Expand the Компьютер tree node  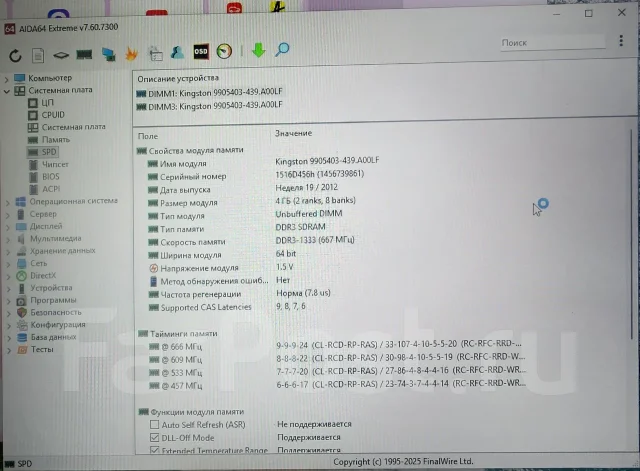click(x=7, y=78)
